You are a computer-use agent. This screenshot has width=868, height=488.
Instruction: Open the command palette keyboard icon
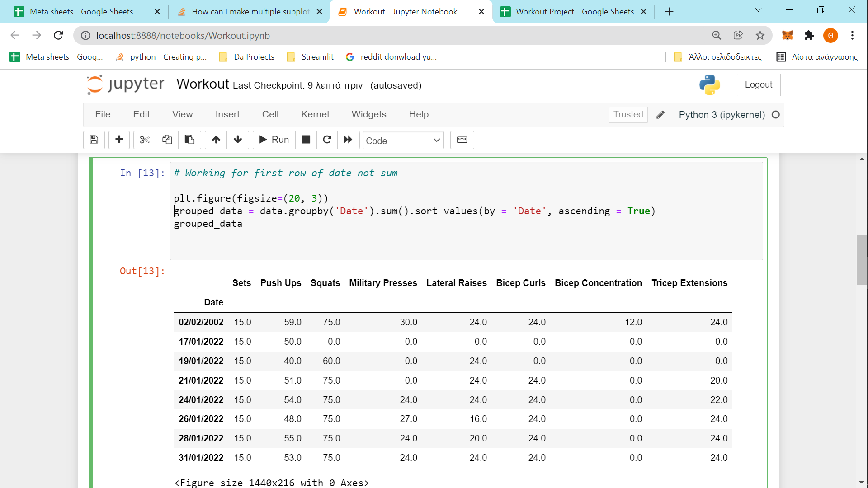click(x=462, y=140)
